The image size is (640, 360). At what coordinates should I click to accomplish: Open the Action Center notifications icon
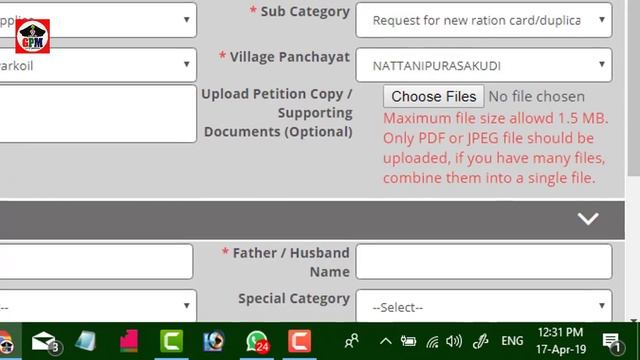(612, 342)
